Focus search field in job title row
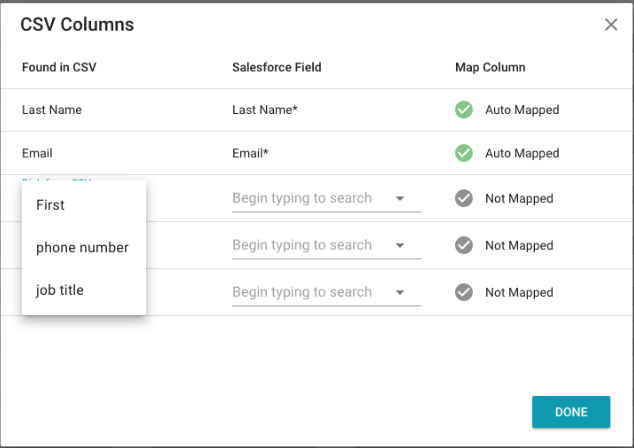This screenshot has width=634, height=448. [326, 292]
